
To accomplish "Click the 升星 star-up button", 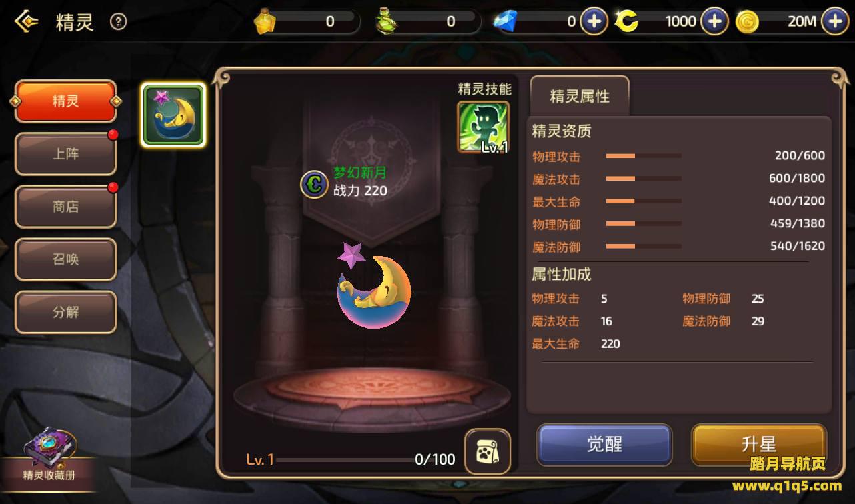I will tap(759, 445).
